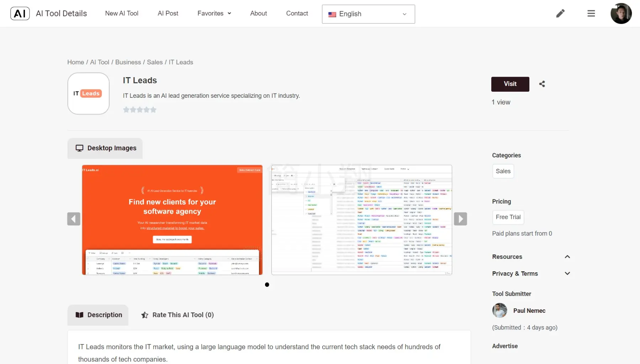Click 'Paid plans start from 0' text
Viewport: 640px width, 364px height.
pos(522,234)
